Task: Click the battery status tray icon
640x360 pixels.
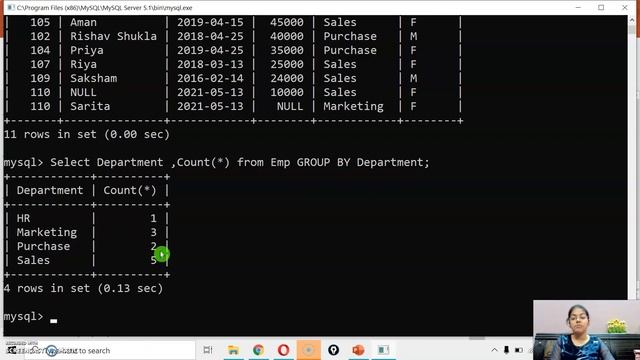Action: click(x=519, y=350)
